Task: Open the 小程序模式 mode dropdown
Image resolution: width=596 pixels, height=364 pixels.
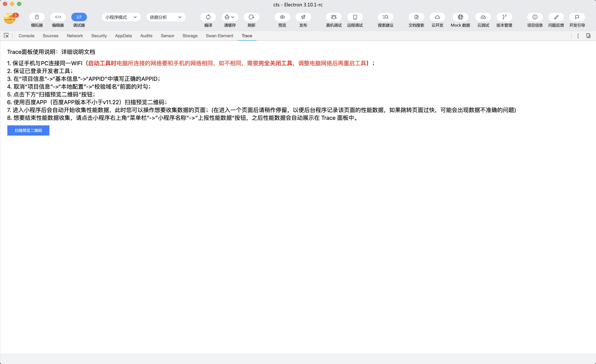Action: [121, 17]
